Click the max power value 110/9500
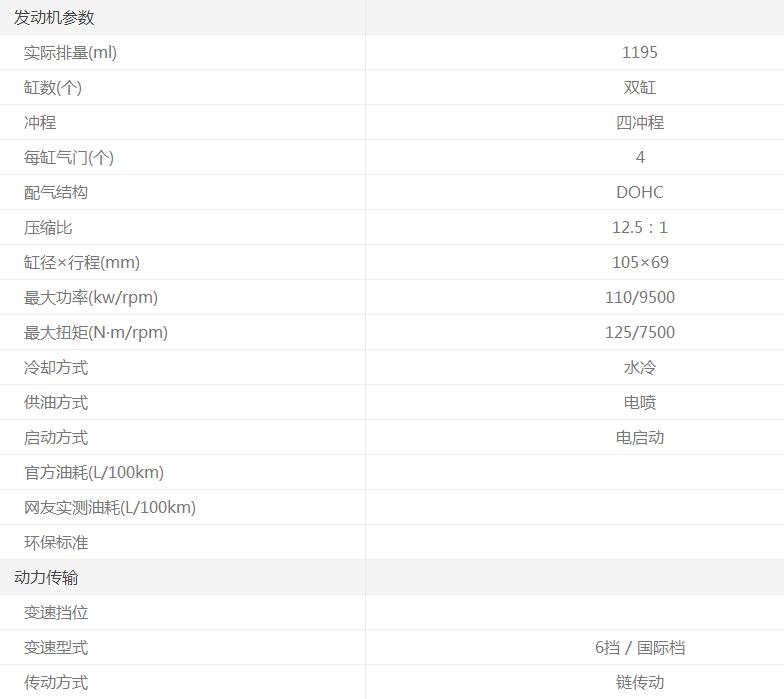 click(x=639, y=298)
